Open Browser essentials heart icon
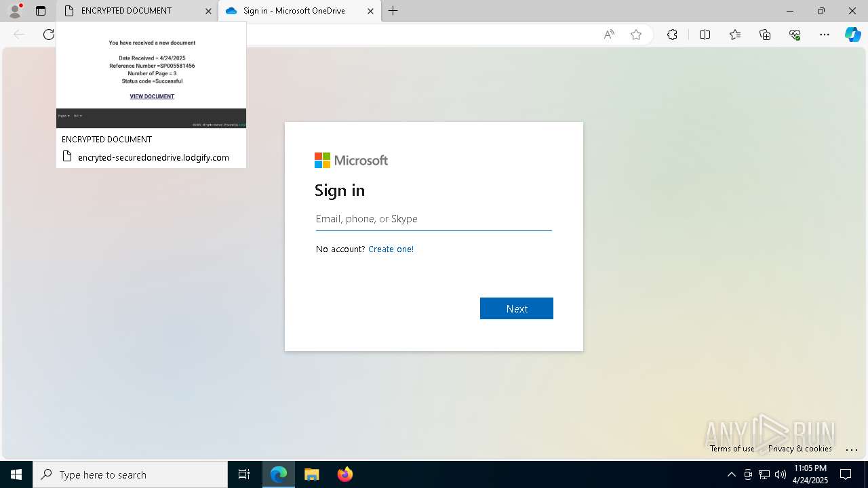This screenshot has width=868, height=488. pyautogui.click(x=795, y=35)
